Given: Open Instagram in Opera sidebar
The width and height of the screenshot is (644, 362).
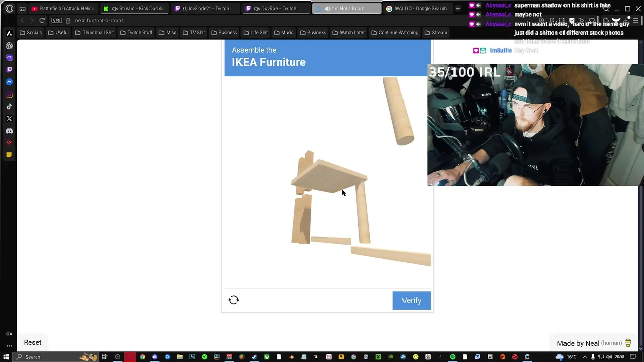Looking at the screenshot, I should point(9,95).
